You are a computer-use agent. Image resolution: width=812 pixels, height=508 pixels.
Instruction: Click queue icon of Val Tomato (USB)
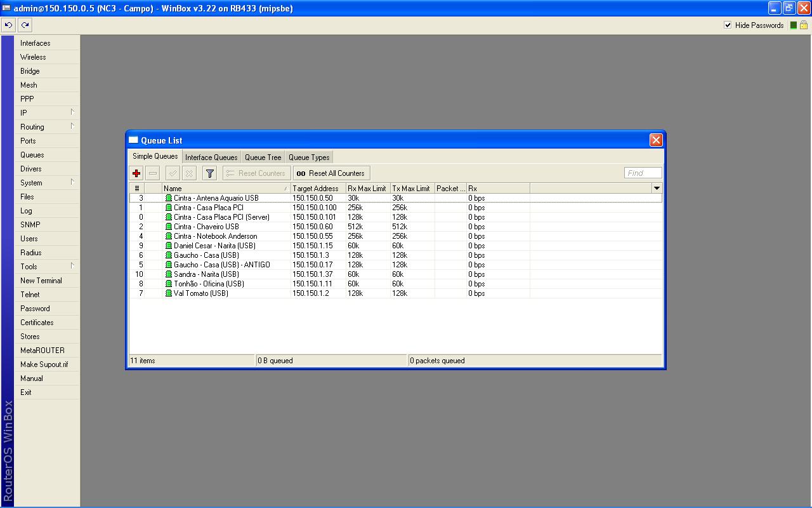pyautogui.click(x=169, y=293)
